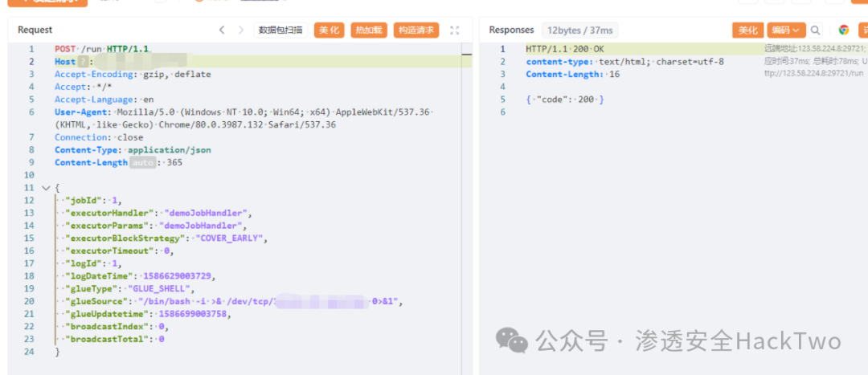Viewport: 868px width, 375px height.
Task: Click the { "code": 200 } response body
Action: tap(565, 100)
